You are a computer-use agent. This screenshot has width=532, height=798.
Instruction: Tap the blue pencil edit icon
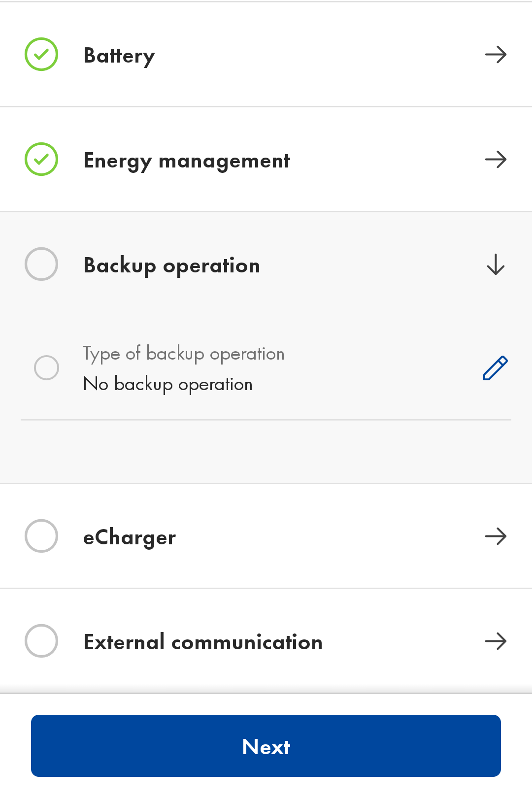[495, 368]
